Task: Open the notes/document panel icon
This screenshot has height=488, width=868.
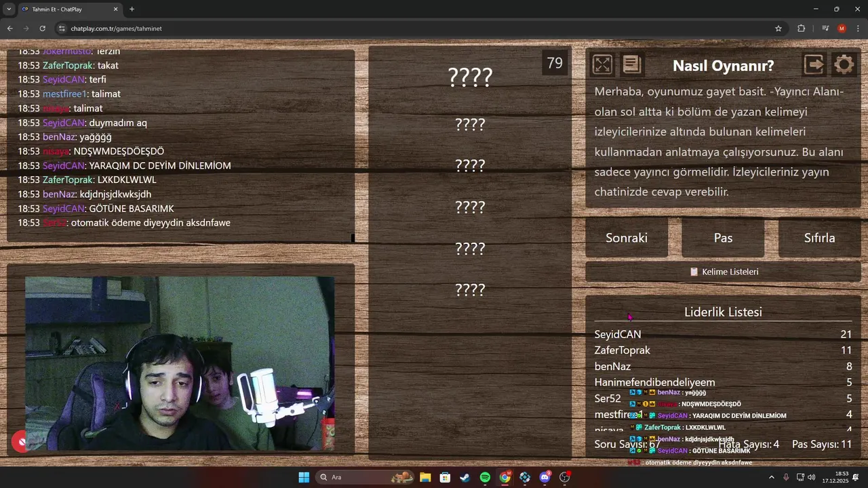Action: tap(631, 65)
